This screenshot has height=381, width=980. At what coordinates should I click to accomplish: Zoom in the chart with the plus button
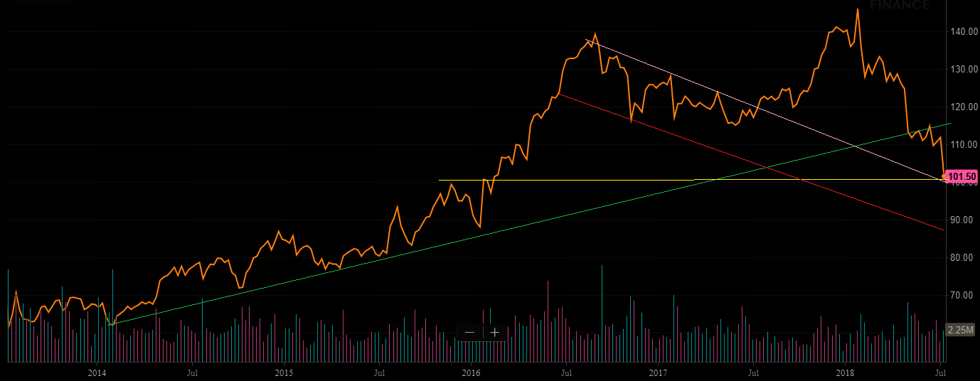tap(495, 332)
